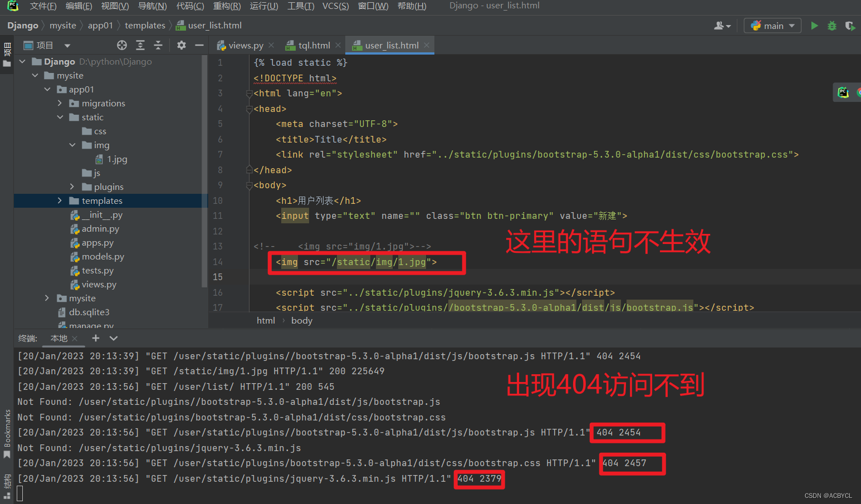This screenshot has height=504, width=861.
Task: Collapse the static folder
Action: (60, 117)
